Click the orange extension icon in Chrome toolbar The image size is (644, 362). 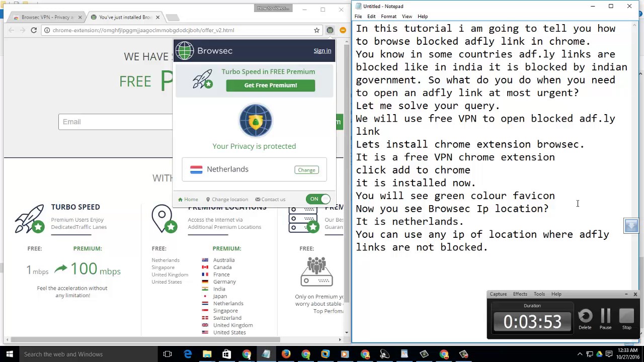343,30
